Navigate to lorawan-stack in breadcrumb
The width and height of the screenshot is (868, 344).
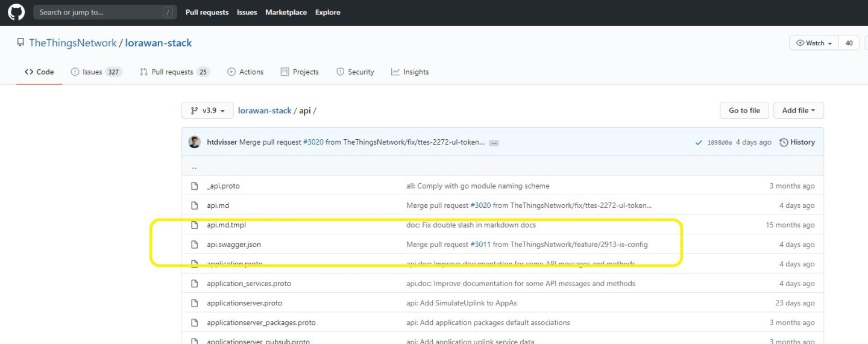tap(265, 111)
